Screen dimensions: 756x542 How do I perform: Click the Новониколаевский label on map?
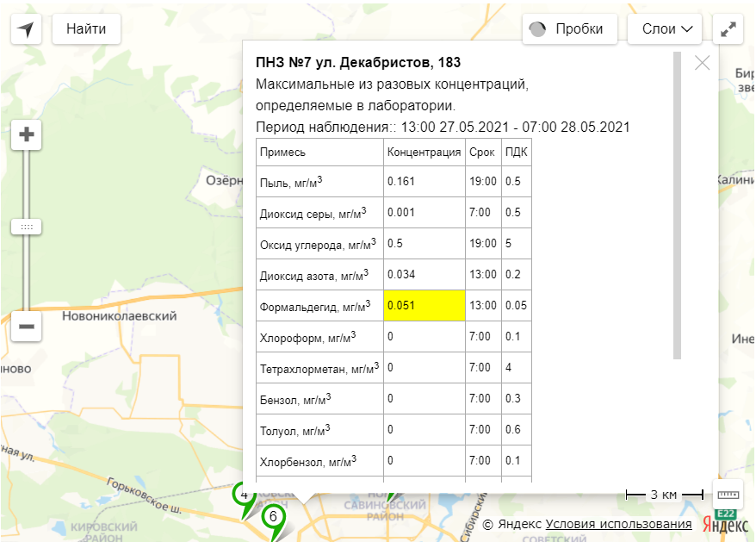click(119, 316)
